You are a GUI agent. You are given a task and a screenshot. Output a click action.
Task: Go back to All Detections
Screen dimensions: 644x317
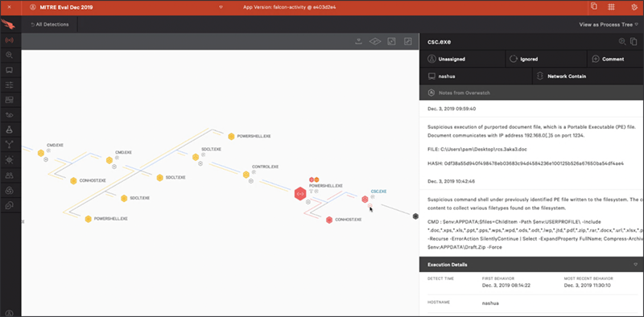[50, 25]
